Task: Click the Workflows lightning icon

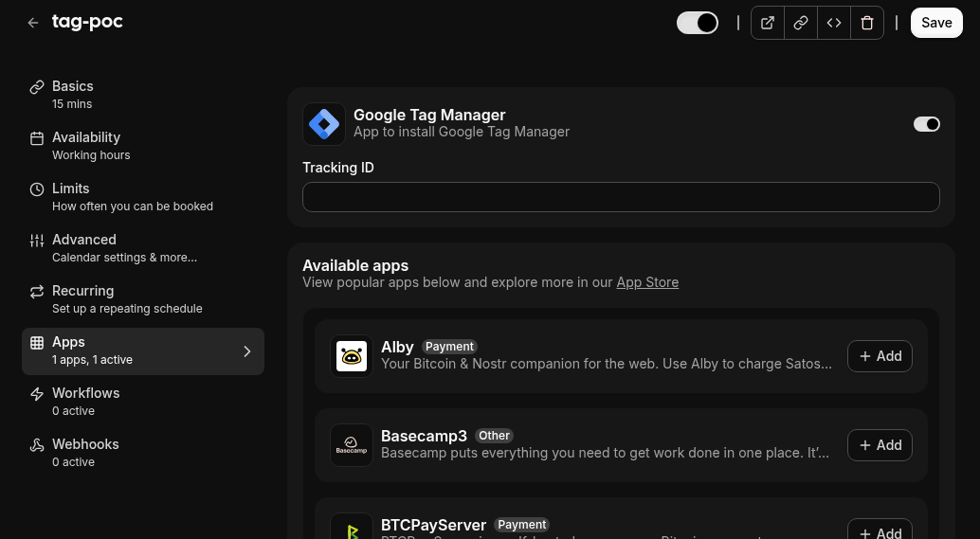Action: pos(37,394)
